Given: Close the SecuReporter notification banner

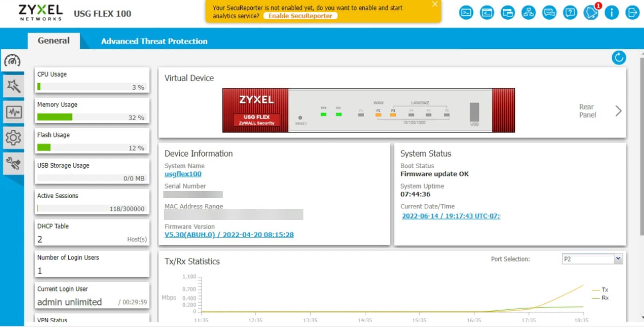Looking at the screenshot, I should [x=435, y=4].
